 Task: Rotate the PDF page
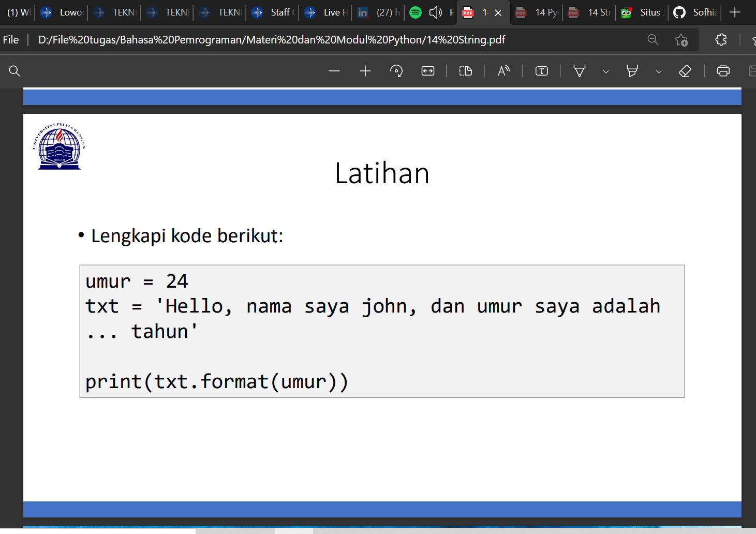pos(396,71)
